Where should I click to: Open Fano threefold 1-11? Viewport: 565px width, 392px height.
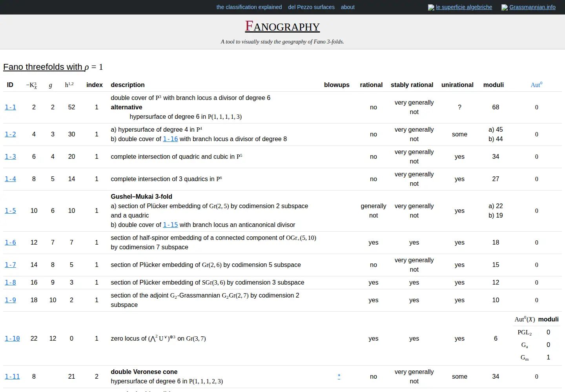click(12, 376)
